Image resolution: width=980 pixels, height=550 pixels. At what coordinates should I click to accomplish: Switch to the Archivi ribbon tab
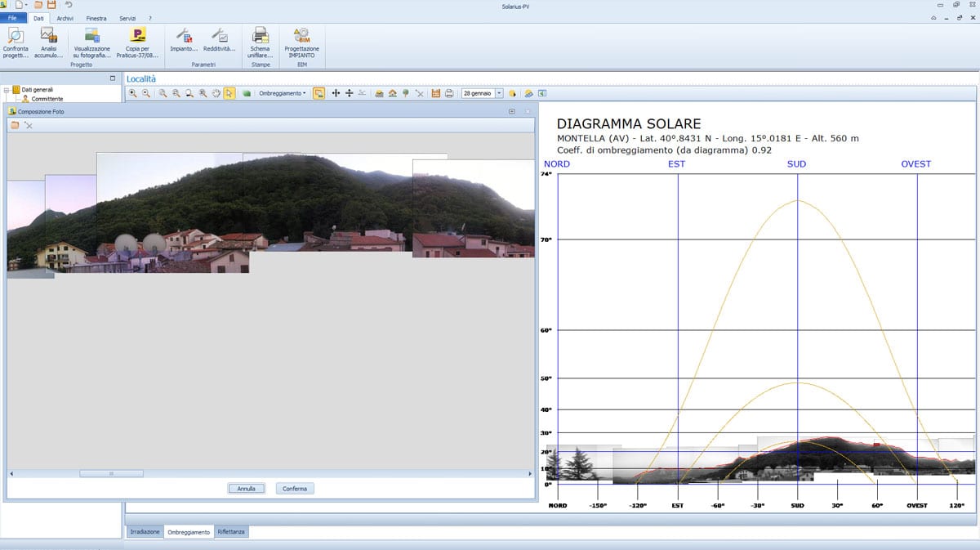(65, 17)
